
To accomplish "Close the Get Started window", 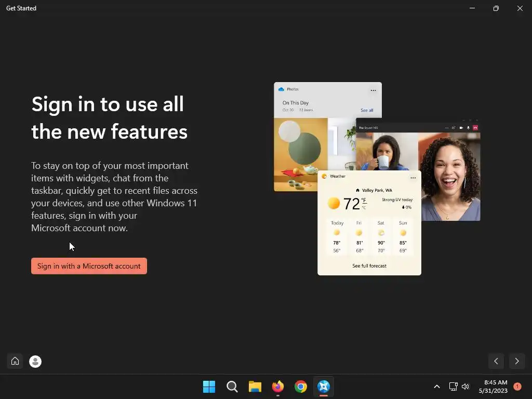I will [520, 8].
